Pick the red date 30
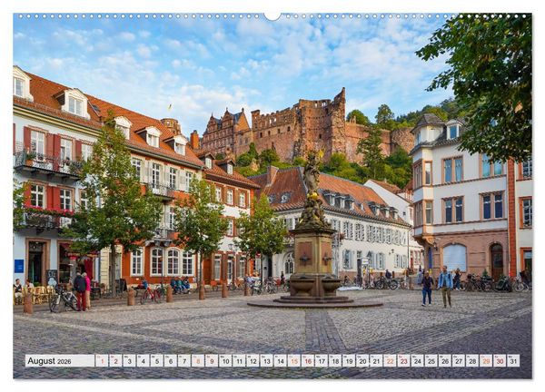The height and width of the screenshot is (392, 545). coord(500,361)
